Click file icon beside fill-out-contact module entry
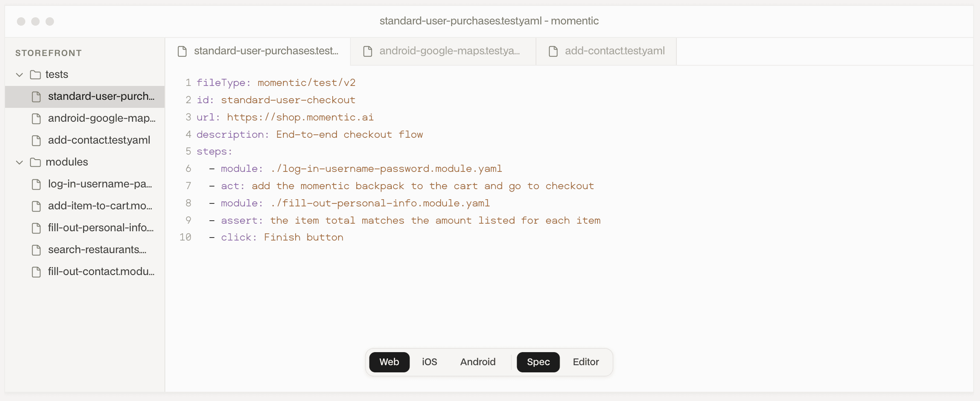This screenshot has width=980, height=401. click(37, 272)
